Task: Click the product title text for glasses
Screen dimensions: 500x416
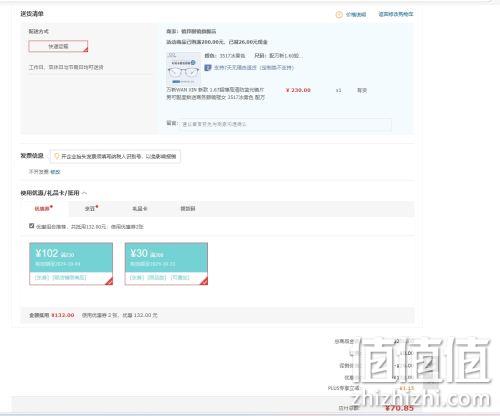Action: 216,94
